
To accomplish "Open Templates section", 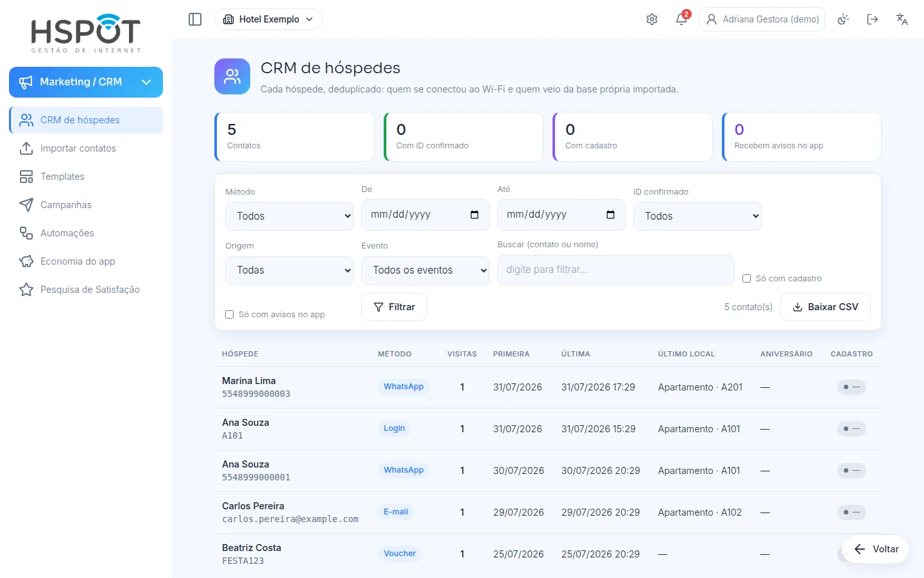I will pyautogui.click(x=86, y=177).
